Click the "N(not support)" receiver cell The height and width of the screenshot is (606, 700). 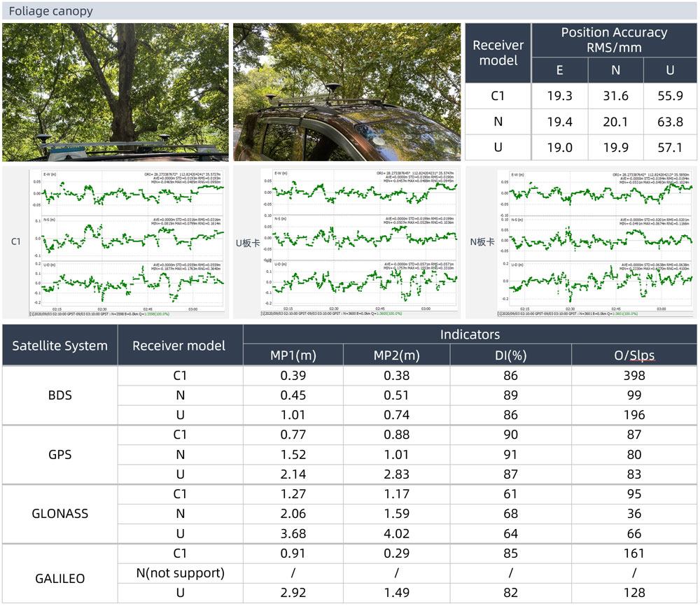tap(181, 573)
